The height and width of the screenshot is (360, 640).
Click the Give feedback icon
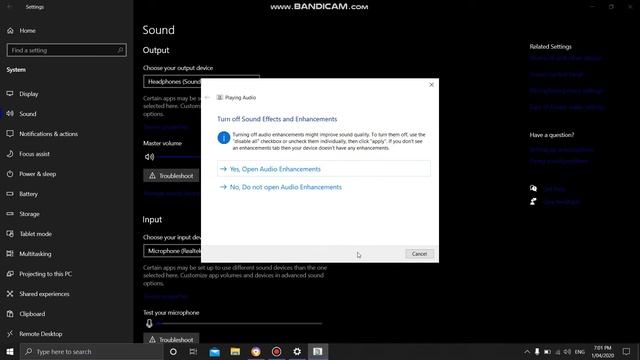pos(533,202)
